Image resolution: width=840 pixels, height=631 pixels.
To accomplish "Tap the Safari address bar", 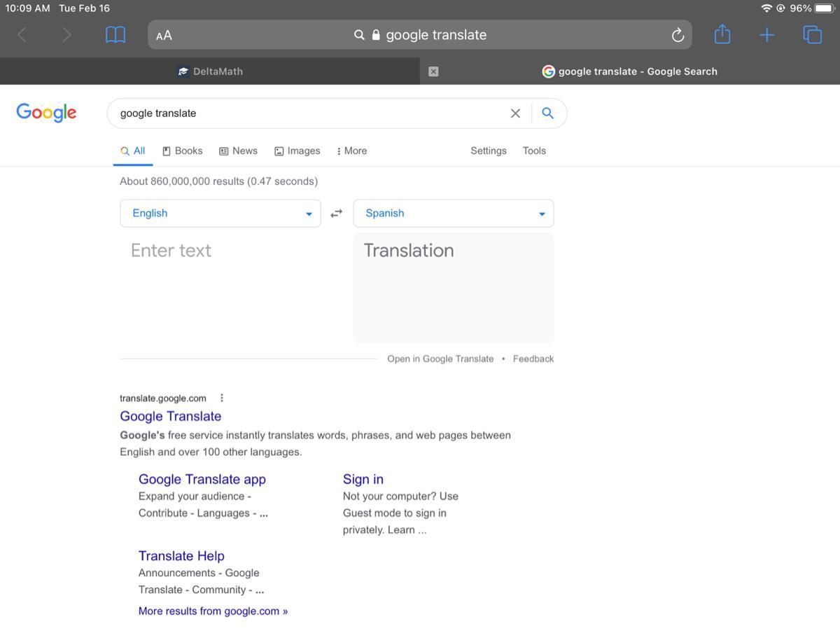I will [420, 35].
